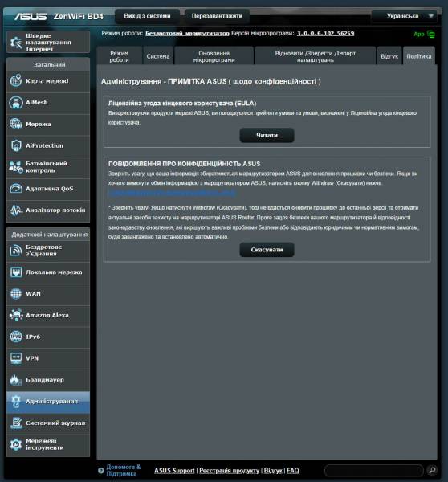Image resolution: width=448 pixels, height=482 pixels.
Task: Click firmware version 3.0.0.6.102_56259 link
Action: click(325, 33)
